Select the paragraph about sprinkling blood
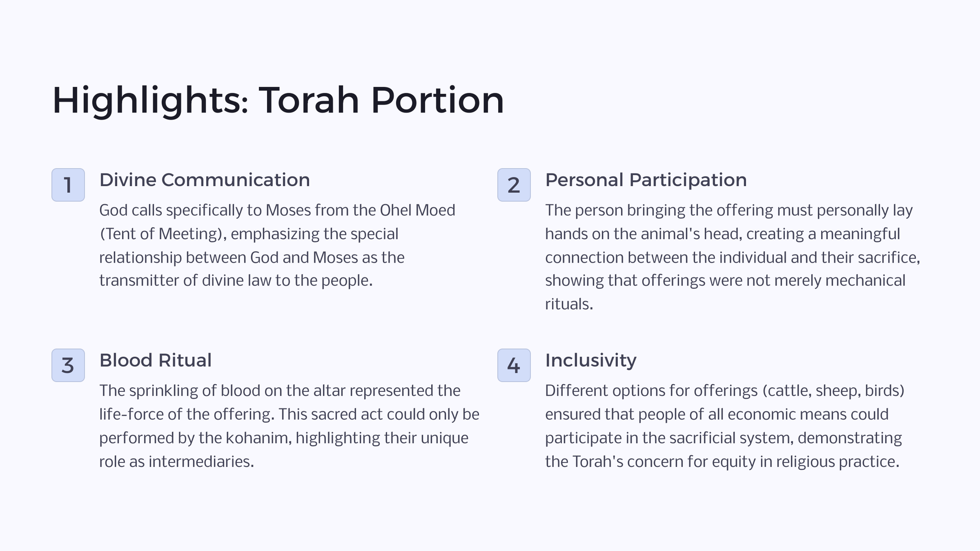This screenshot has width=980, height=551. [290, 426]
